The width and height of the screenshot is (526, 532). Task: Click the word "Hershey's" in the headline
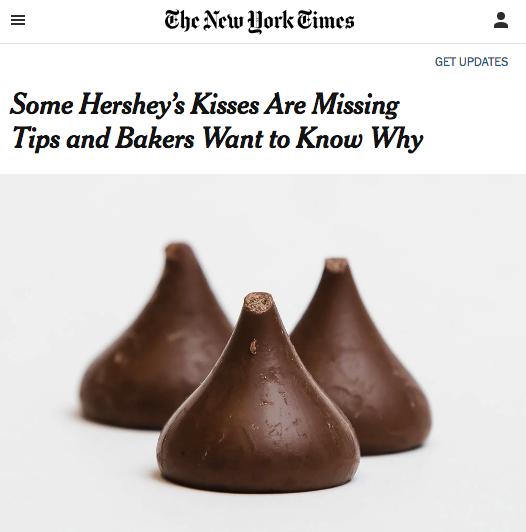[132, 106]
